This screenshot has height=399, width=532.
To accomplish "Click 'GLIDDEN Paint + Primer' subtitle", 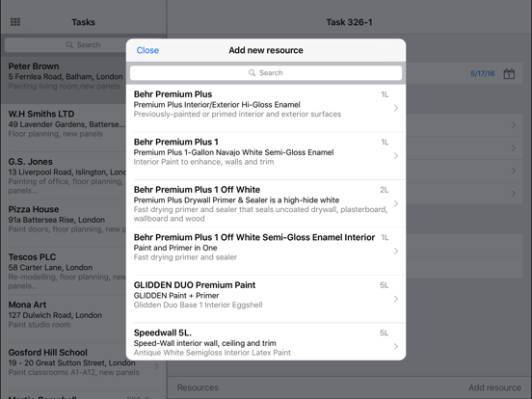I will tap(176, 296).
